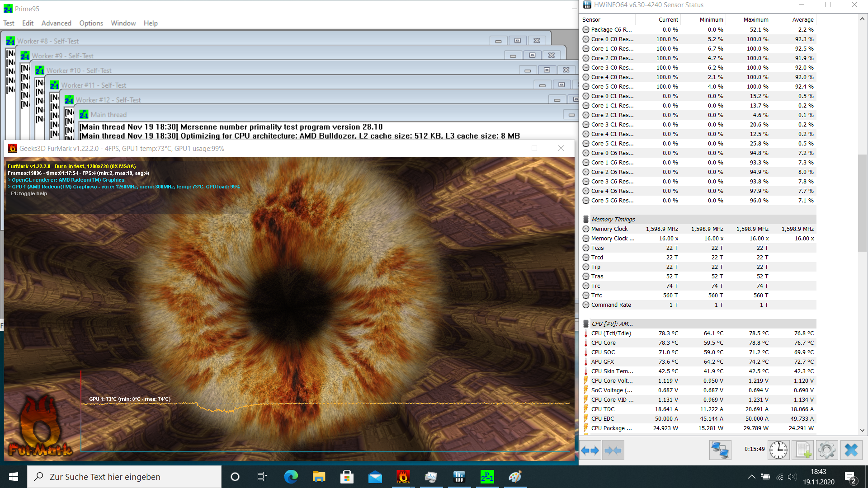
Task: Expand the HWiNFO sensor columns using the blue outward arrows button
Action: click(590, 450)
